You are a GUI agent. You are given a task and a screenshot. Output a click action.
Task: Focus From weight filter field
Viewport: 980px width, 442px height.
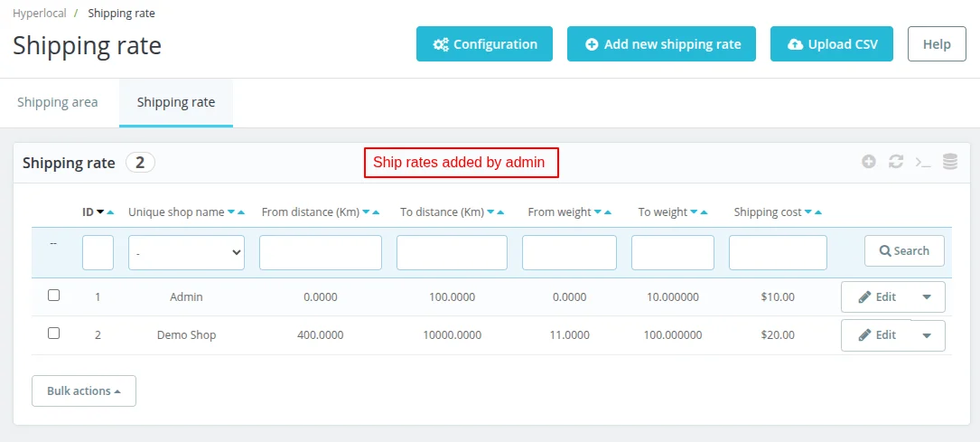(569, 252)
